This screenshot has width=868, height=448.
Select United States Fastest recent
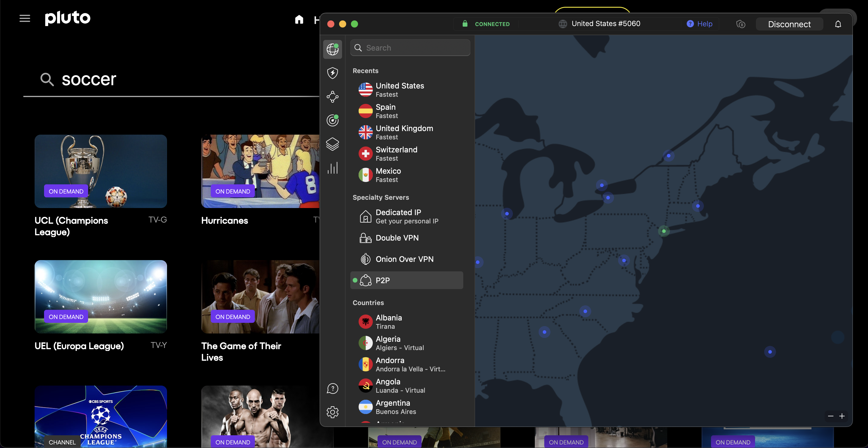tap(407, 90)
